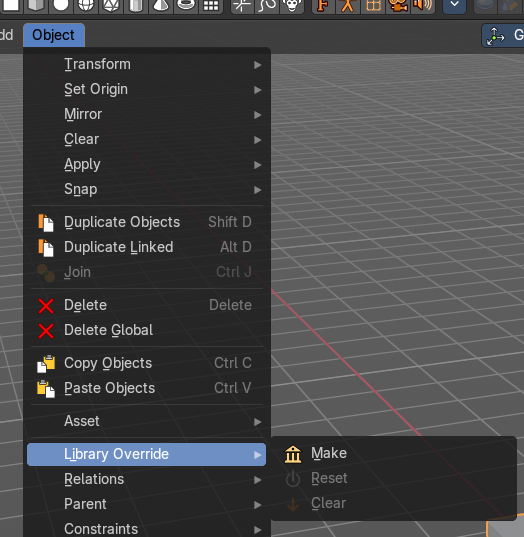Image resolution: width=524 pixels, height=537 pixels.
Task: Add a cylinder using its toolbar icon
Action: [136, 5]
